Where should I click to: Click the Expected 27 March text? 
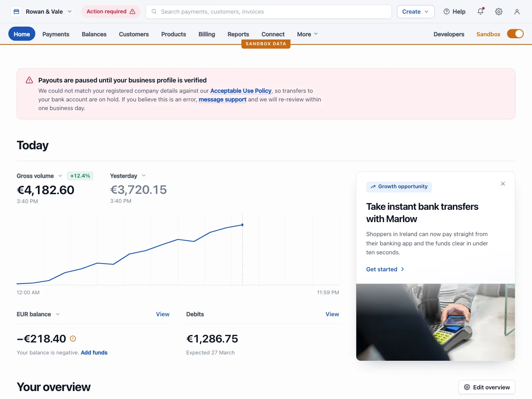coord(210,352)
